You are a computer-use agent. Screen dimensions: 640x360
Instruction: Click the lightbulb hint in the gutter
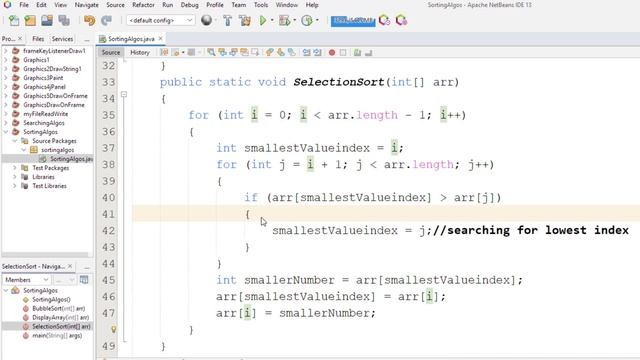point(113,329)
